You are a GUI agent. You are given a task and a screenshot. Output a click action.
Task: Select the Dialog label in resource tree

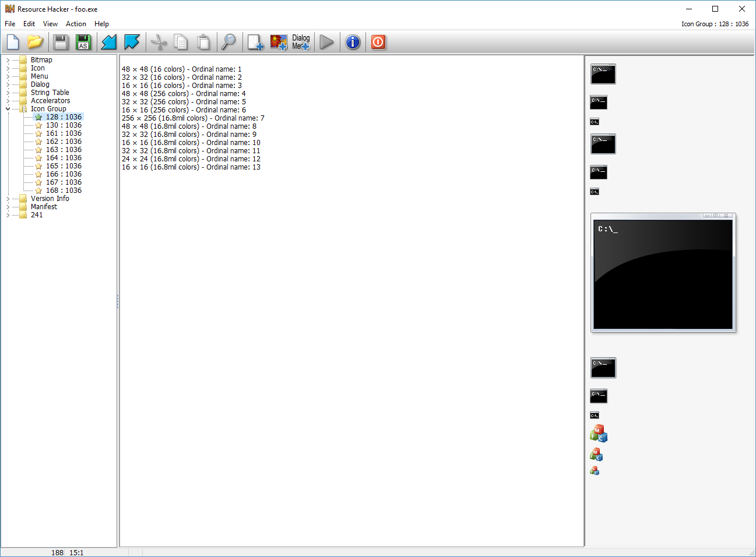point(40,84)
